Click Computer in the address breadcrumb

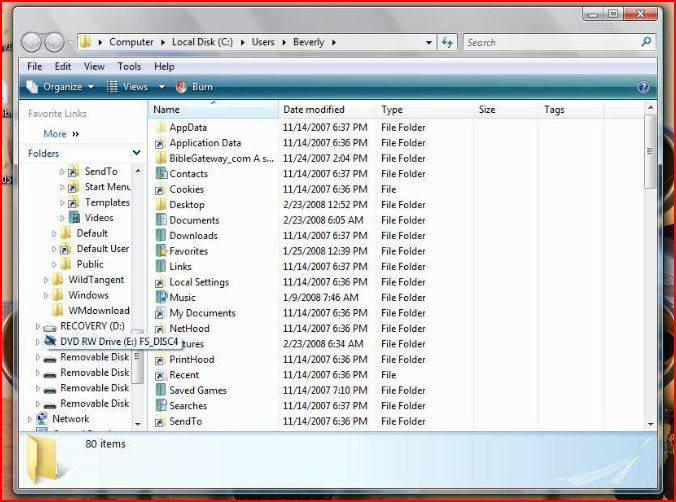(131, 42)
